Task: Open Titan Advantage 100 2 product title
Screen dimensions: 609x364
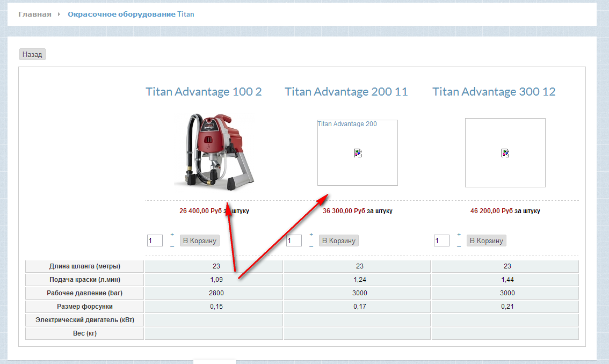Action: click(x=204, y=92)
